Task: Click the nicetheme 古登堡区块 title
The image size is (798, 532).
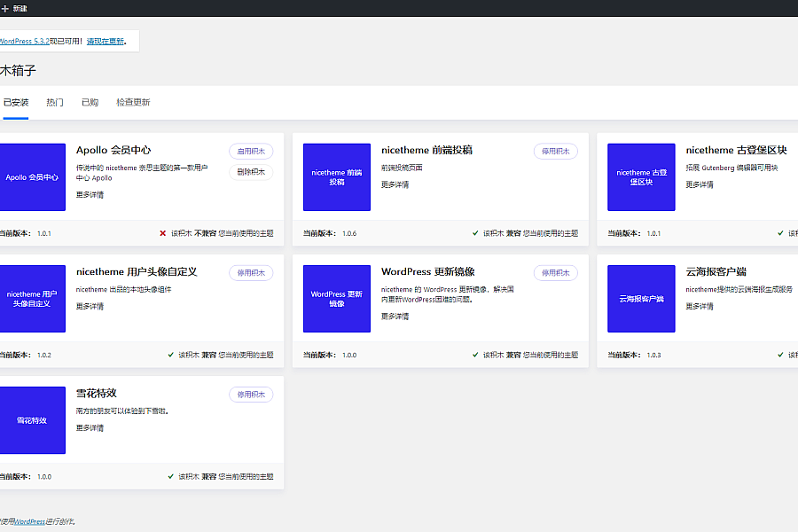Action: [737, 150]
